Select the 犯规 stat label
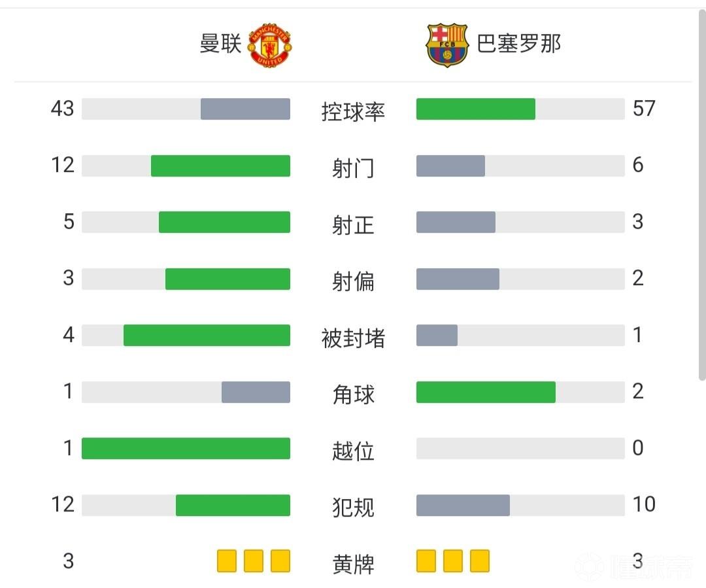This screenshot has height=588, width=706. (x=353, y=507)
